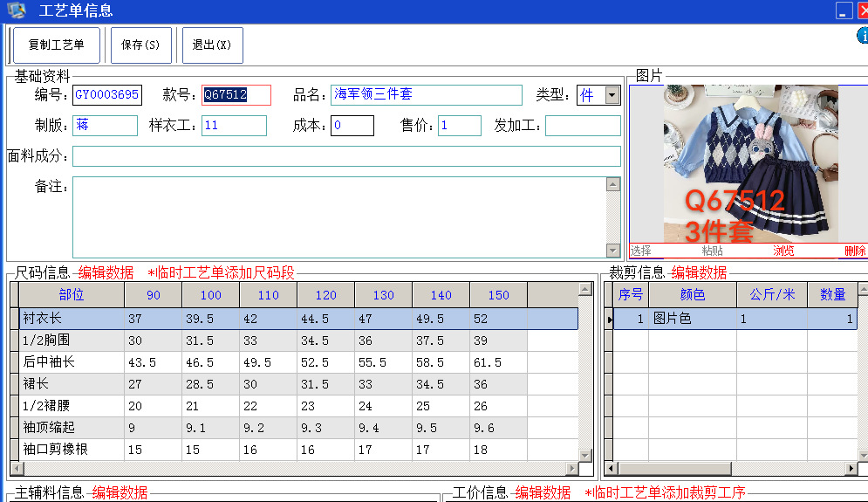Open the 类型 dropdown arrow
868x502 pixels.
click(x=612, y=95)
